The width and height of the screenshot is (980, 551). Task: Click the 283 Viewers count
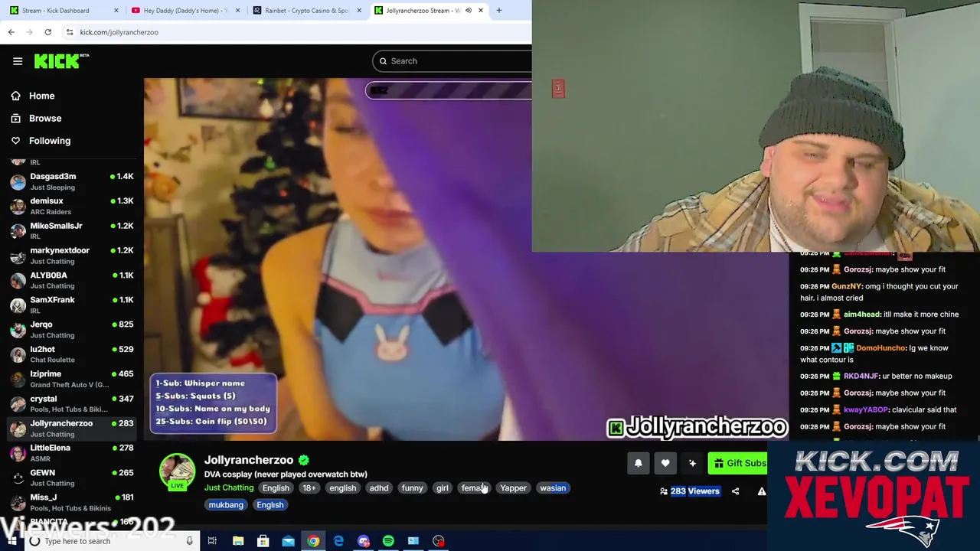(695, 491)
